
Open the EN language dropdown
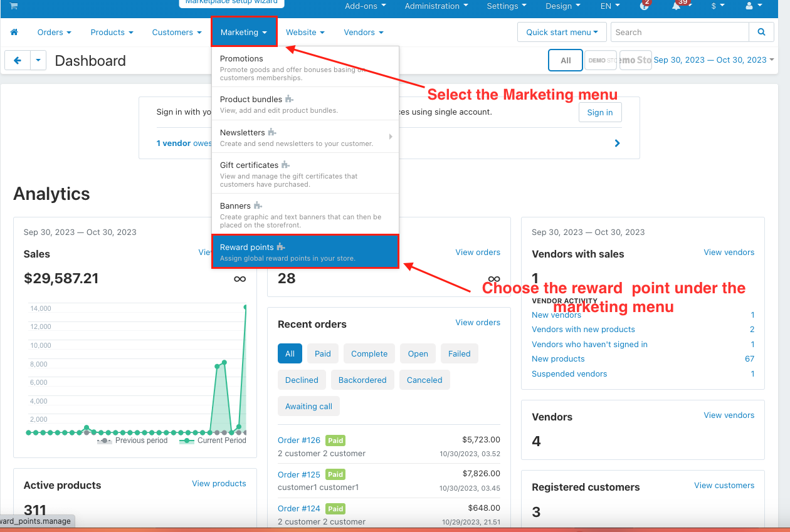[x=610, y=6]
